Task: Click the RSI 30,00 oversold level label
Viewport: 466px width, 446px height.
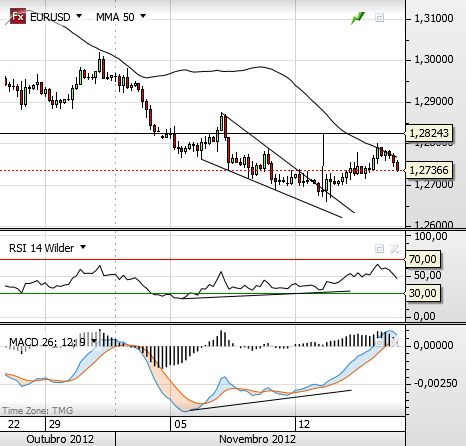Action: 422,293
